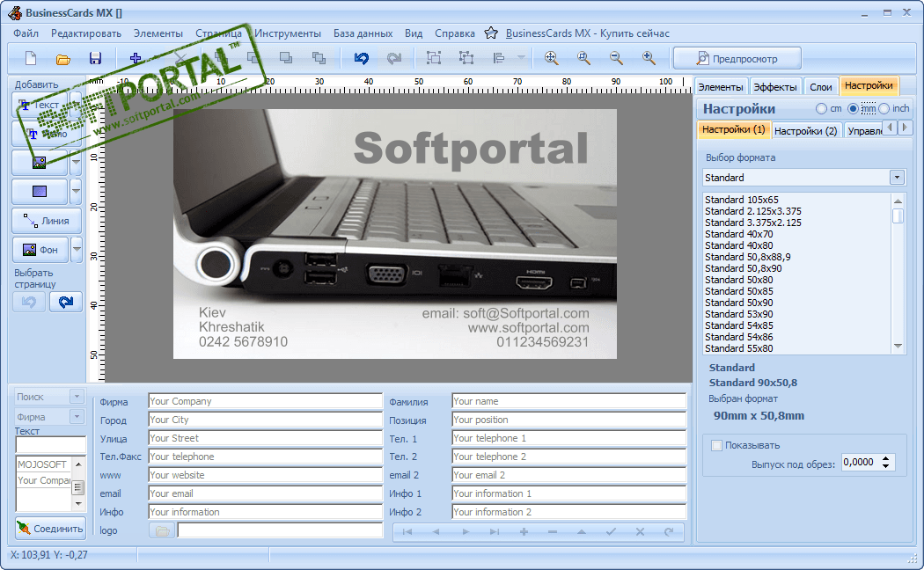Jump to the last database record

[495, 531]
